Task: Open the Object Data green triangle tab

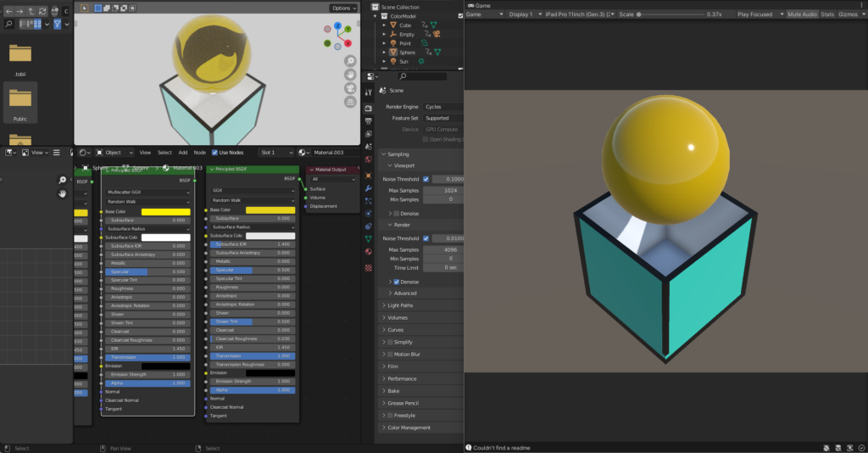Action: tap(369, 238)
